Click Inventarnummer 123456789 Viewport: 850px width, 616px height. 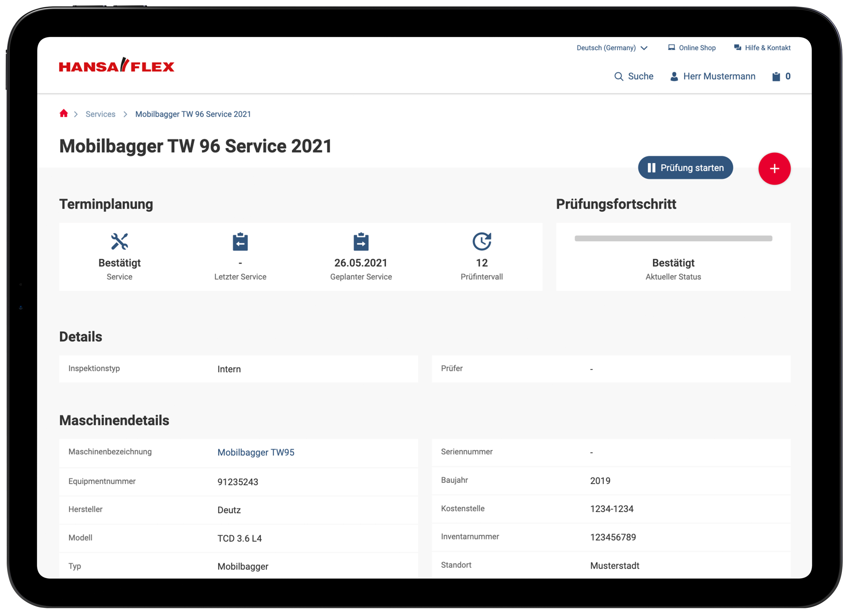(x=613, y=538)
